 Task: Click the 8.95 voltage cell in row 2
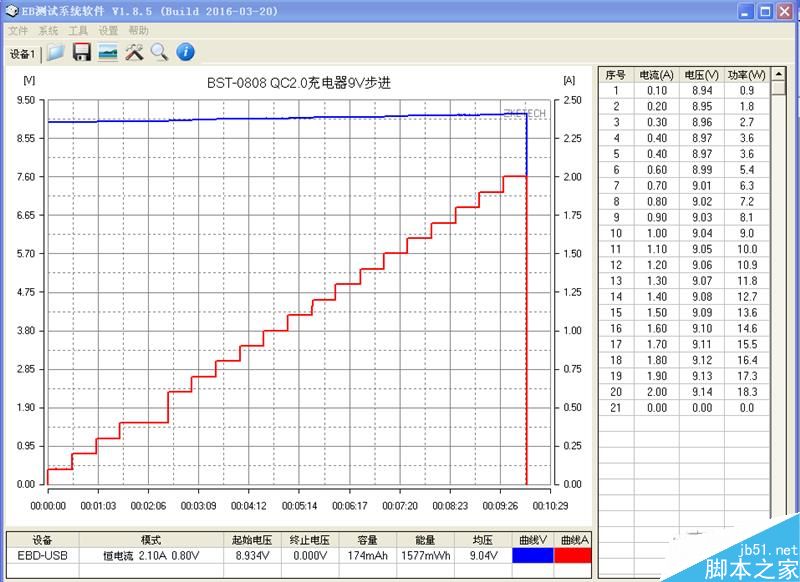tap(702, 106)
